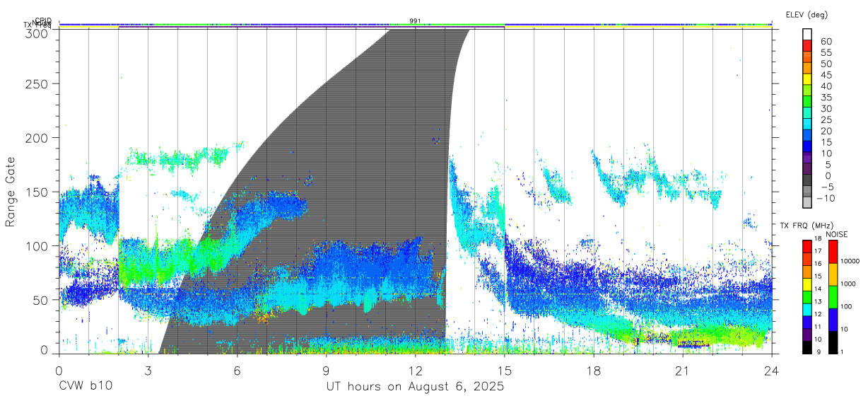Image resolution: width=868 pixels, height=401 pixels.
Task: Click the orange 1000 noise level swatch
Action: click(x=833, y=274)
